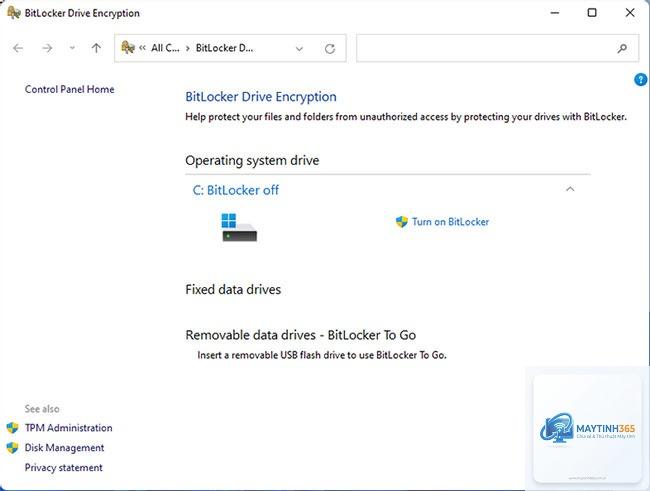Click the 'Operating system drive' heading

pyautogui.click(x=252, y=160)
